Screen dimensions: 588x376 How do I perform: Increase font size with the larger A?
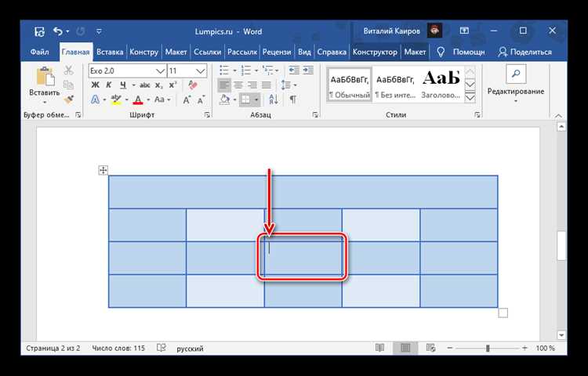click(187, 99)
